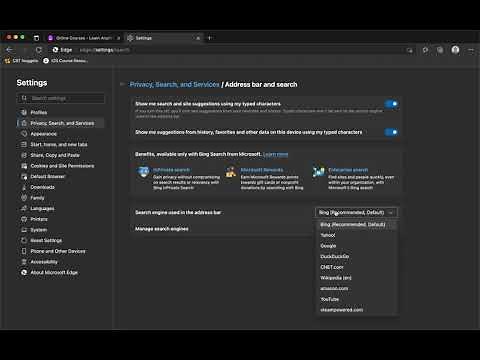Click the Edge logo in address bar
Viewport: 480px width, 360px height.
point(55,50)
